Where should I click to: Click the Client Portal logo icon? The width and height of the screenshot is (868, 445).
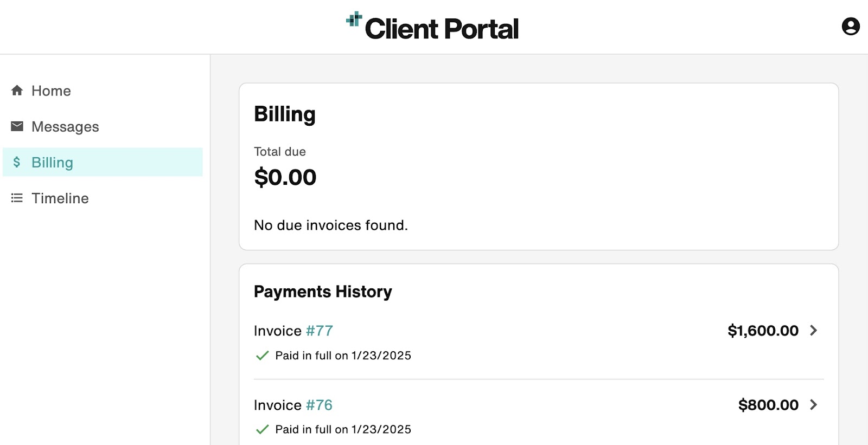pos(354,20)
